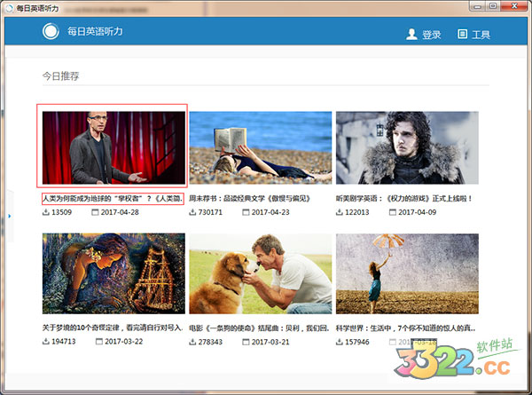The height and width of the screenshot is (395, 532).
Task: Click the date 2017-04-28
Action: point(120,212)
